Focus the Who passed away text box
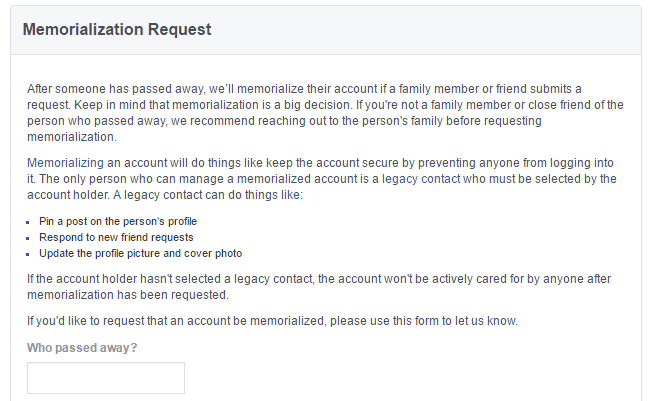The image size is (651, 401). (x=106, y=378)
